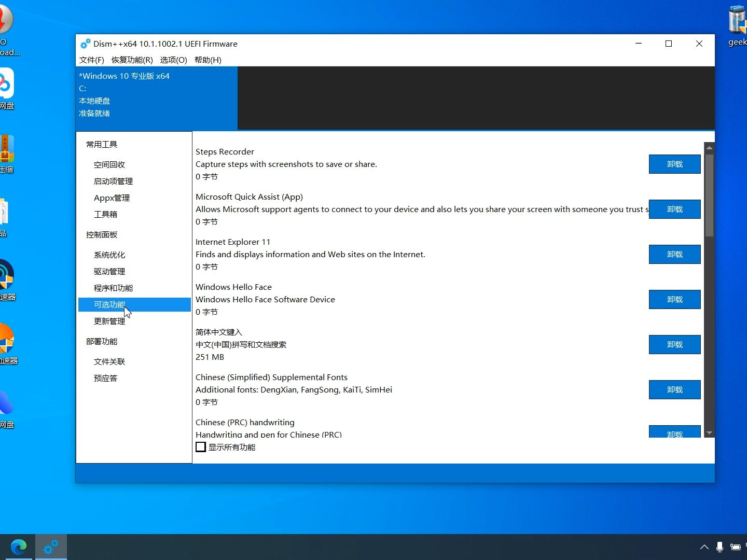This screenshot has height=560, width=747.
Task: Open the 帮助(H) menu
Action: click(x=208, y=60)
